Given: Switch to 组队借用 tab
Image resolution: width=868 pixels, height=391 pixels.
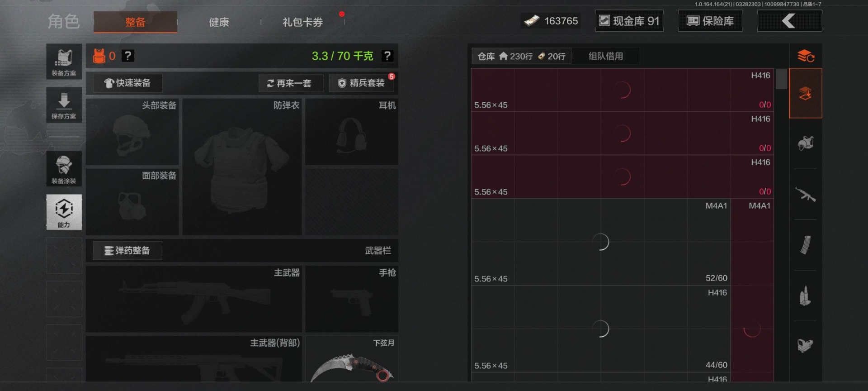Looking at the screenshot, I should (606, 56).
